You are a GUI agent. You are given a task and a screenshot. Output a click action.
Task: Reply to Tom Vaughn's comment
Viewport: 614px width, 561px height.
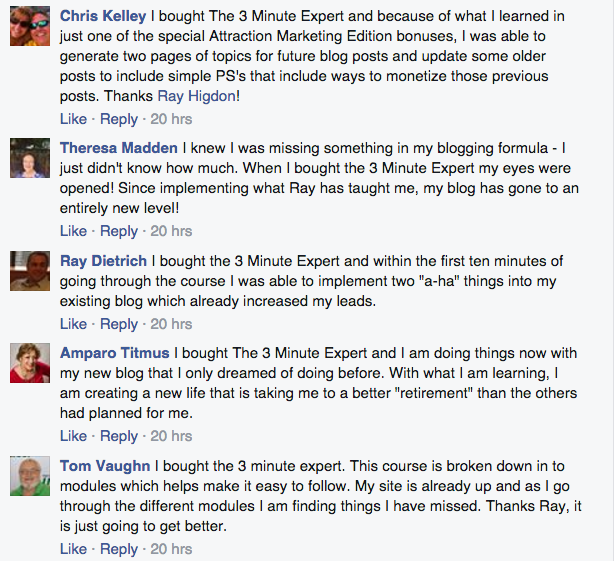[119, 549]
